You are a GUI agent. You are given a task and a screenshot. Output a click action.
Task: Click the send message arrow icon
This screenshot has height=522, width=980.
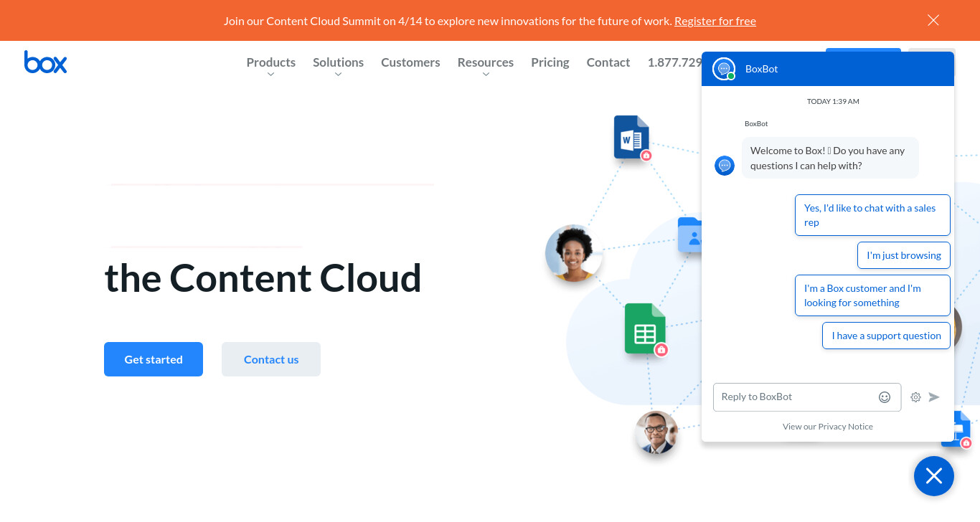[x=934, y=397]
